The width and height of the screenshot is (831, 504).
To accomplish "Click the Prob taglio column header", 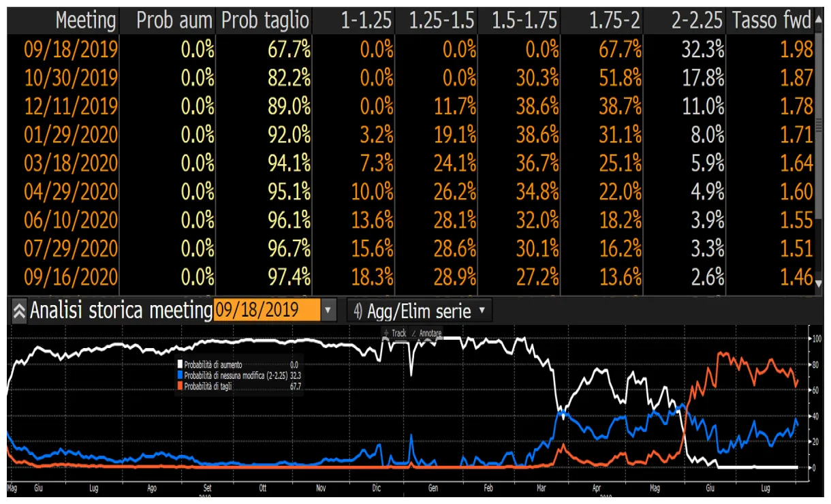I will coord(265,21).
